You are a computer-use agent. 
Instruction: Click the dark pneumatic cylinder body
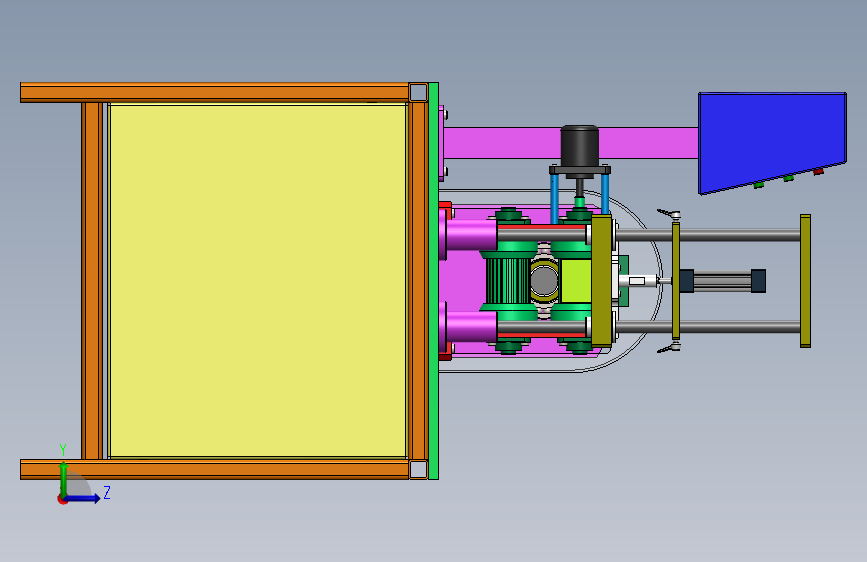[x=722, y=281]
